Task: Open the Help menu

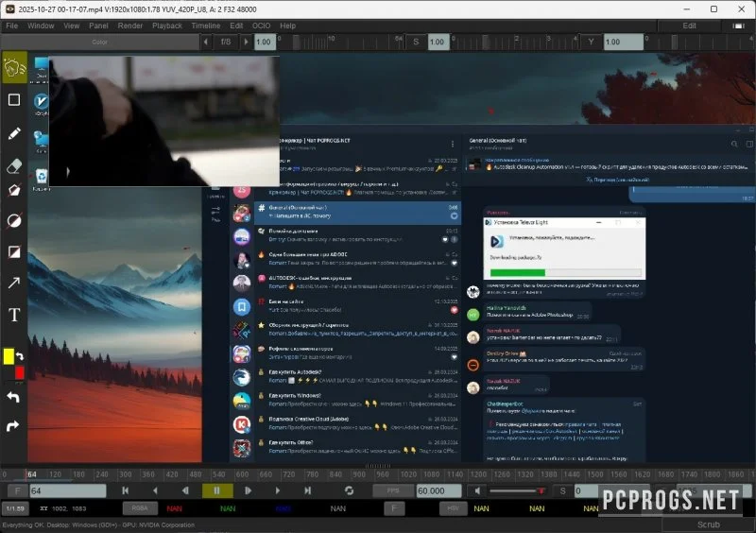Action: point(288,26)
